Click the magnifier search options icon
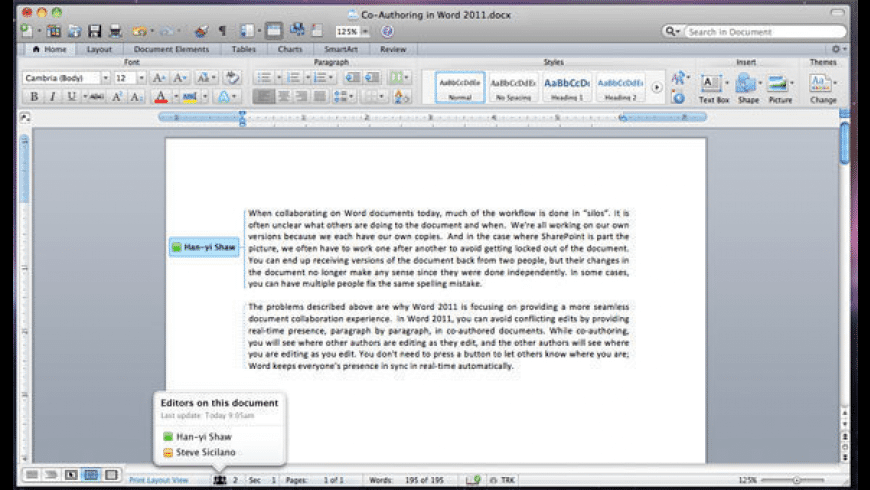This screenshot has height=490, width=870. tap(672, 32)
